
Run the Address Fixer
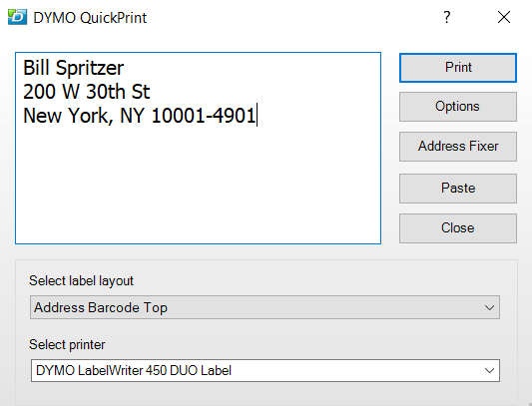pyautogui.click(x=458, y=147)
